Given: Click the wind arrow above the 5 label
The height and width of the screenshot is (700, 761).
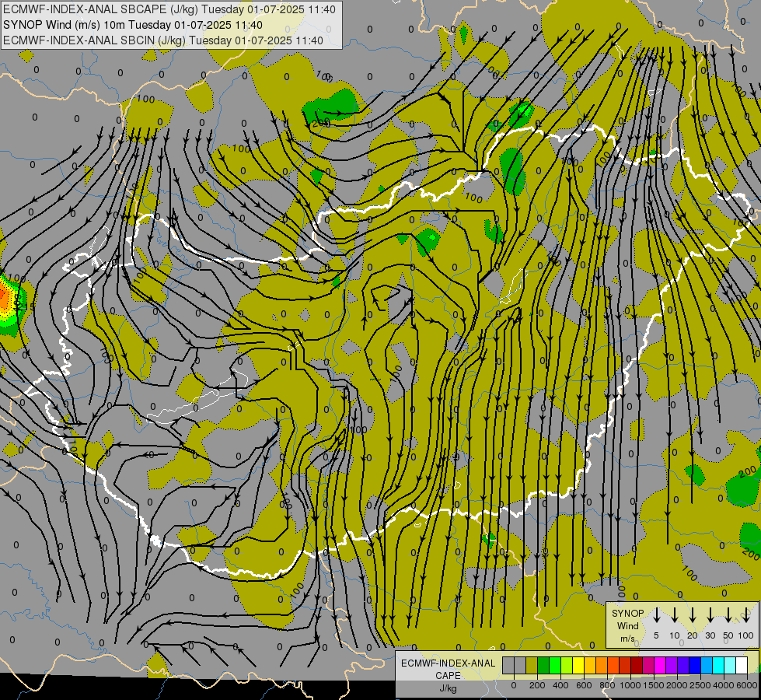Looking at the screenshot, I should click(x=656, y=615).
